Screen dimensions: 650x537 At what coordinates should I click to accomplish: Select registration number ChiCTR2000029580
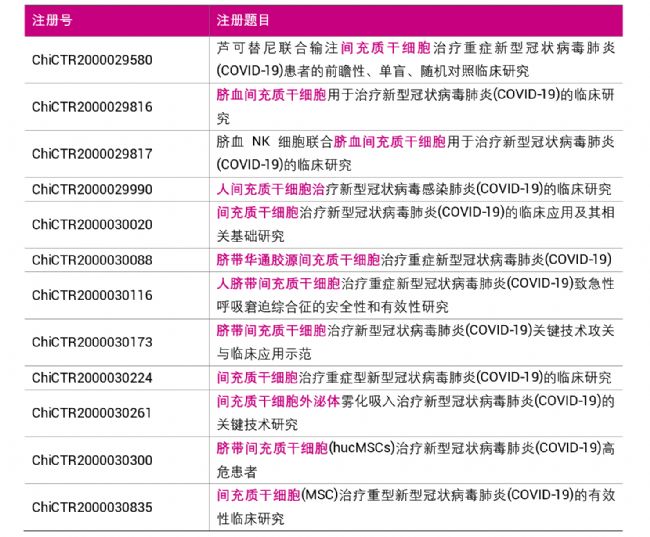tap(92, 60)
